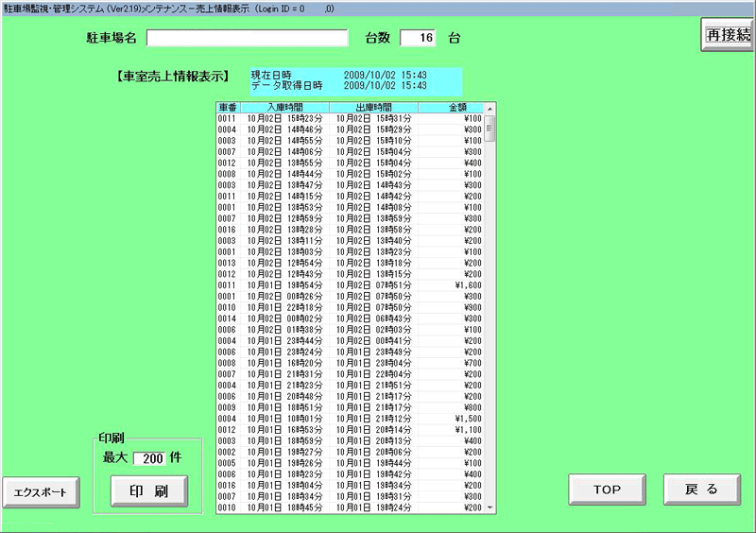
Task: Click the 再接続 reconnect button
Action: pyautogui.click(x=727, y=35)
